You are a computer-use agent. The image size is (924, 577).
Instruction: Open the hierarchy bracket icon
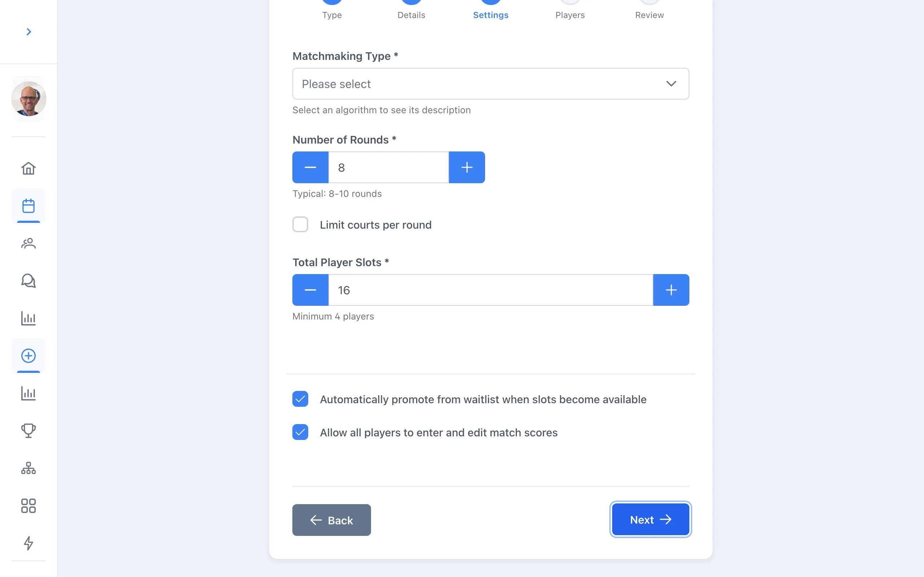click(28, 468)
